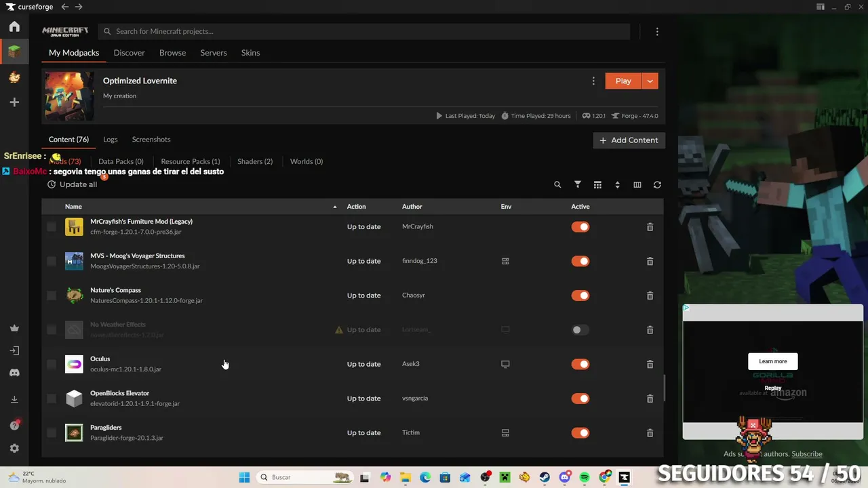Toggle off MVS - Moog's Voyager Structures
The image size is (868, 488).
point(580,261)
